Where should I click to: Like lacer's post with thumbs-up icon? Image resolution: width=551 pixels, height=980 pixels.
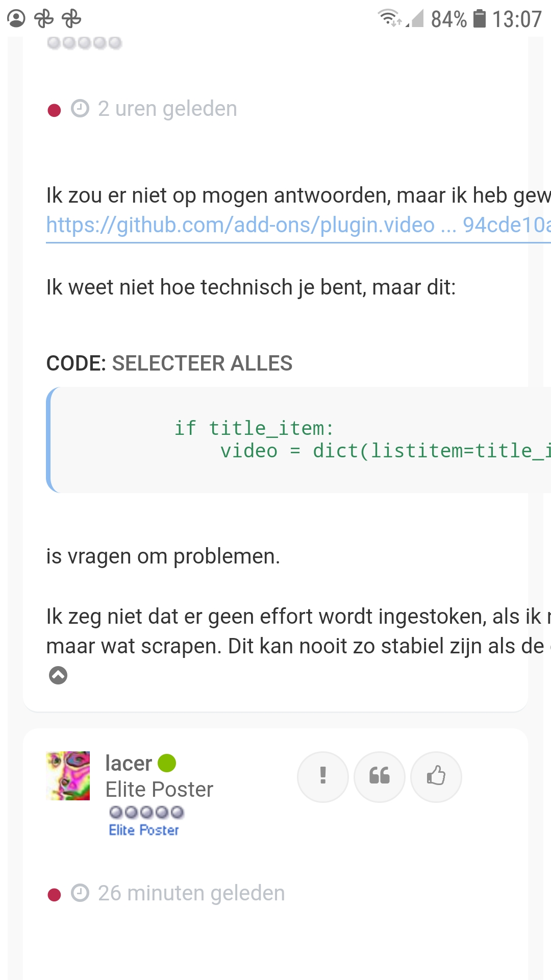[436, 776]
